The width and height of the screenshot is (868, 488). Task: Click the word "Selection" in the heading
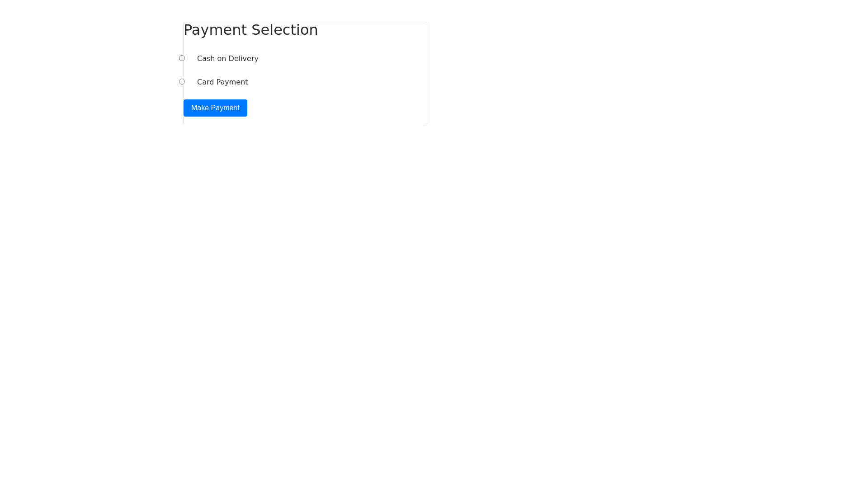tap(284, 30)
